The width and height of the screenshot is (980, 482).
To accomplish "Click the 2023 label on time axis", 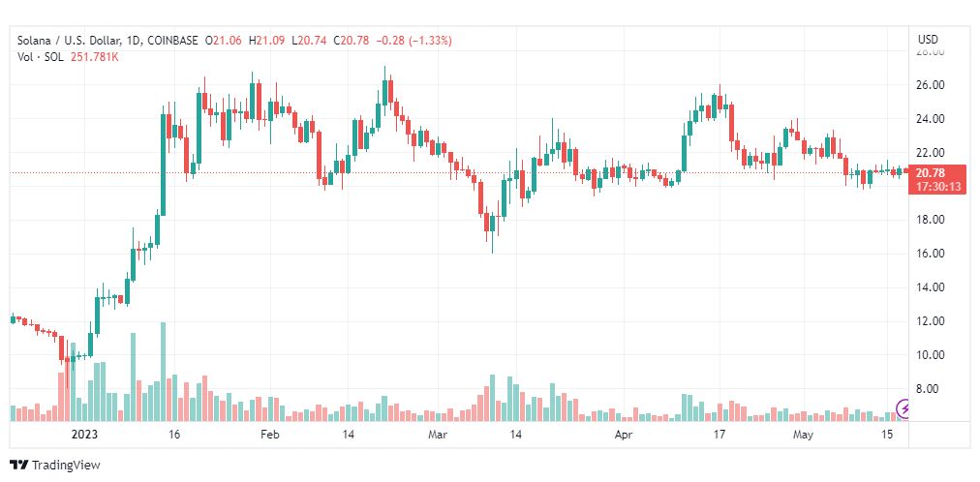I will (x=83, y=435).
